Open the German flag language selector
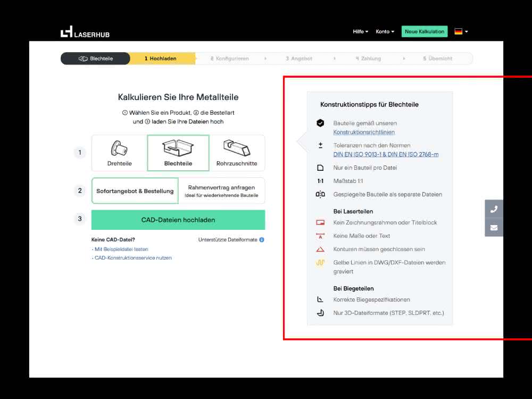 point(461,31)
